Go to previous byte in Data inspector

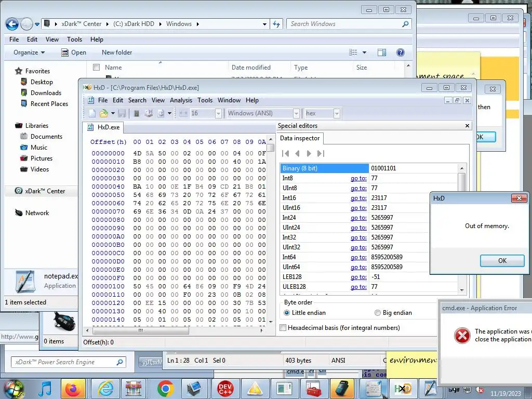point(298,153)
